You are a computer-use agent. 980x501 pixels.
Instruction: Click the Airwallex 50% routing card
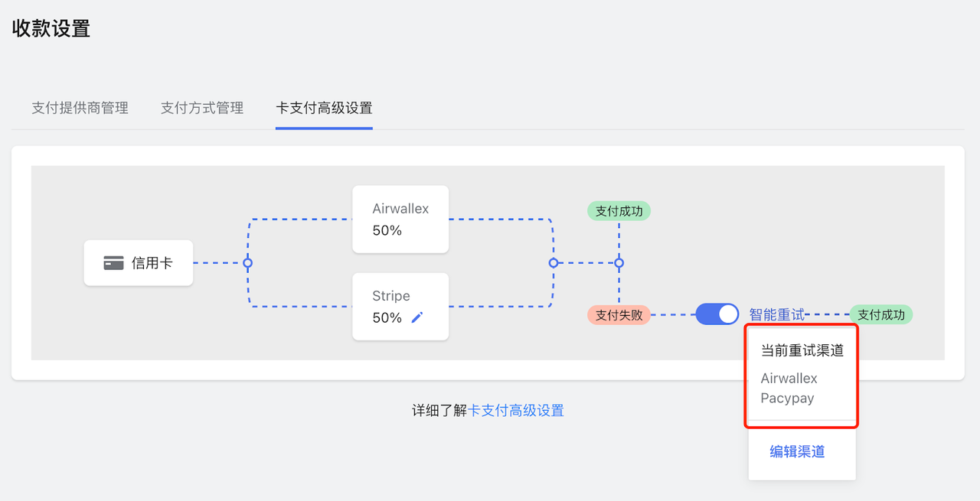tap(400, 219)
